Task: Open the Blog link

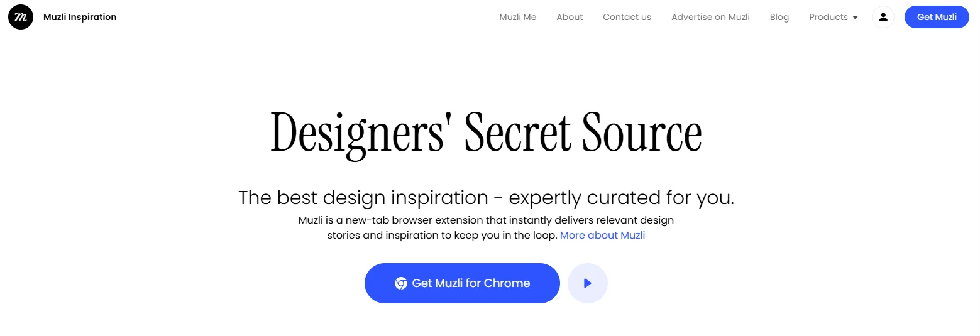Action: (x=779, y=17)
